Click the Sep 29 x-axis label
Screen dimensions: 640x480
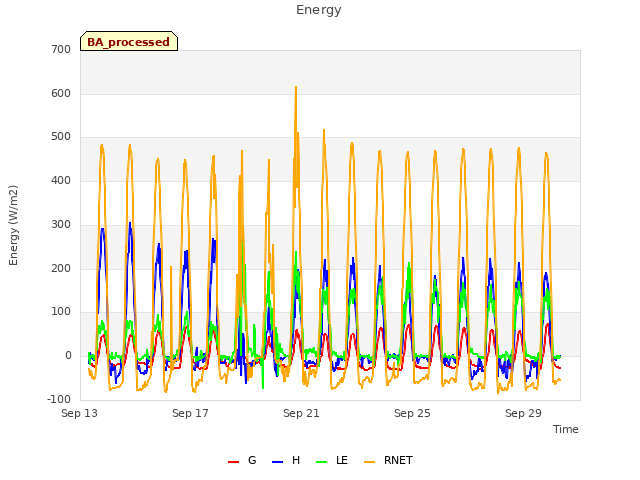tap(523, 413)
